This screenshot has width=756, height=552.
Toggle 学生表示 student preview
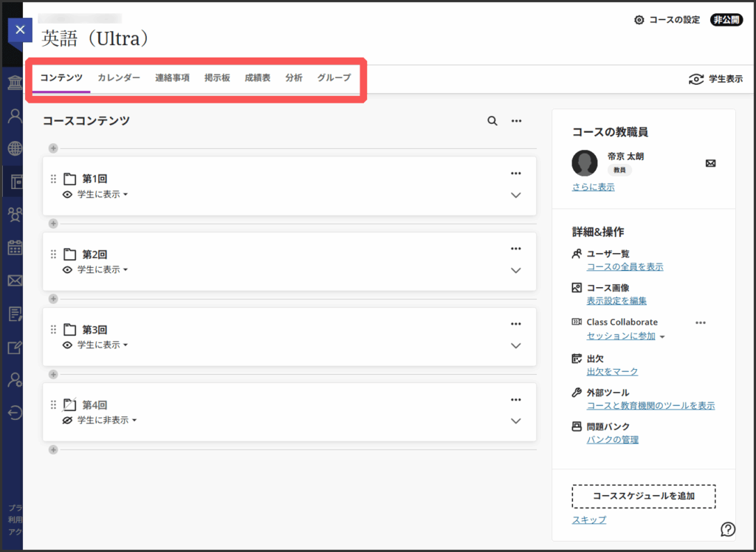(x=715, y=79)
